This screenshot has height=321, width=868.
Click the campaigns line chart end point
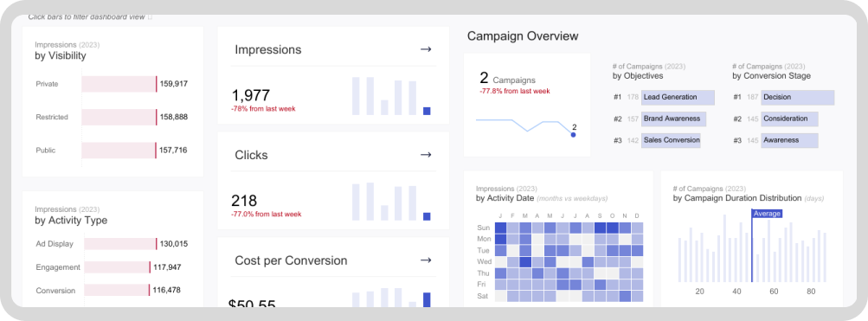coord(573,134)
